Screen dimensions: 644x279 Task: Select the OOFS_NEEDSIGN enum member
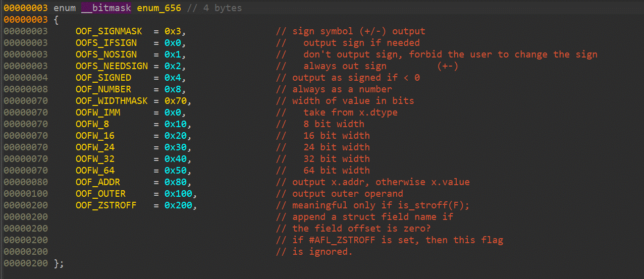(112, 66)
